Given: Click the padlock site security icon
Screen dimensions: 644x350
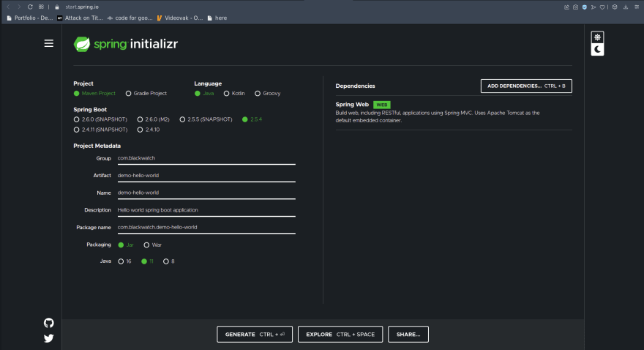Looking at the screenshot, I should click(x=57, y=7).
